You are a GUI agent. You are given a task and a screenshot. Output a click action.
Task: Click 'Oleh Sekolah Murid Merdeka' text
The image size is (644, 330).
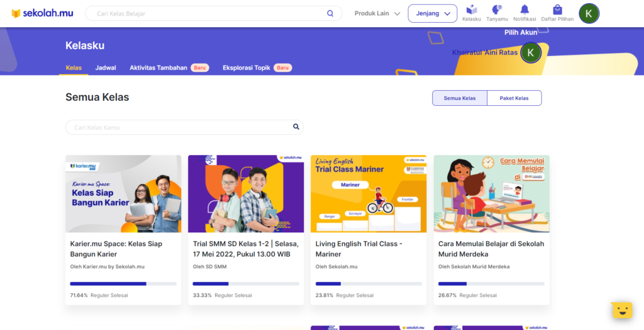click(x=474, y=266)
